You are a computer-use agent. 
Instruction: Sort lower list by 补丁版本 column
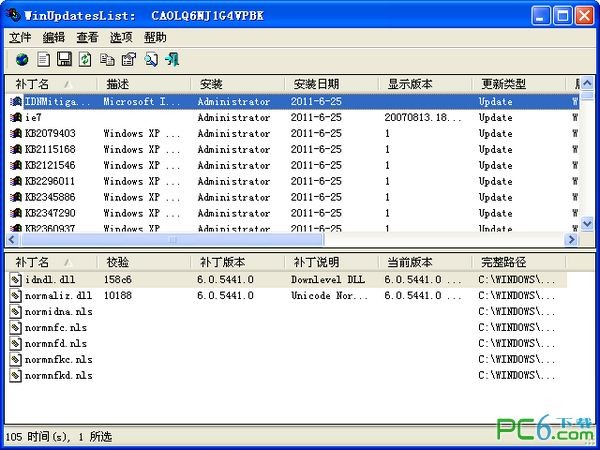click(237, 262)
